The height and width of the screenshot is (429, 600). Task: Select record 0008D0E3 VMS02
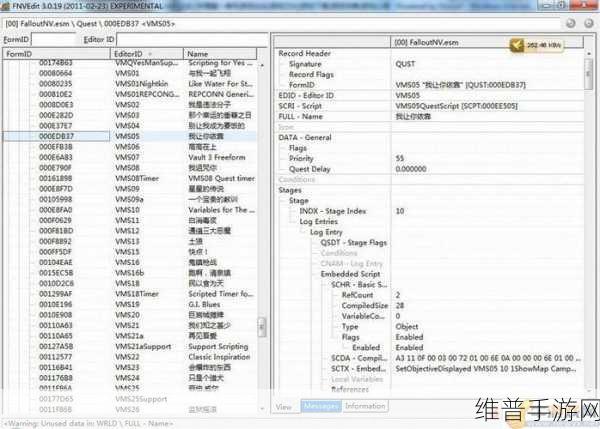[130, 105]
